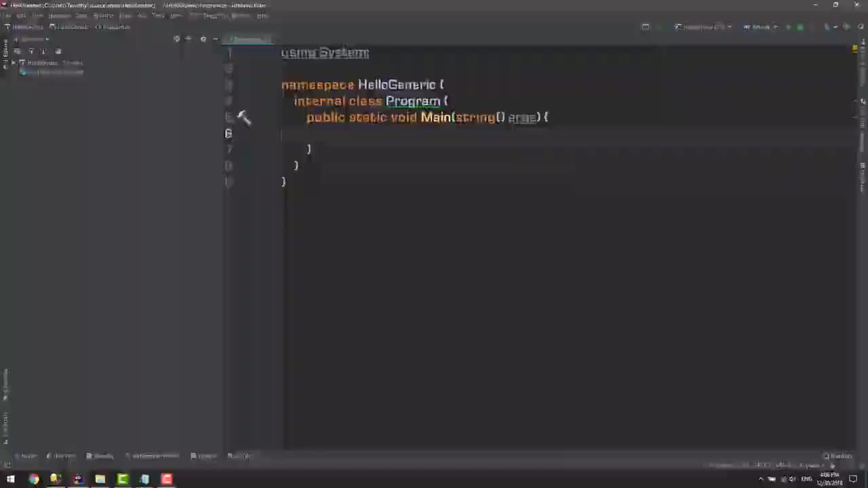This screenshot has height=488, width=868.
Task: Click the yellow inspection marker above the scrollbar
Action: click(x=854, y=49)
